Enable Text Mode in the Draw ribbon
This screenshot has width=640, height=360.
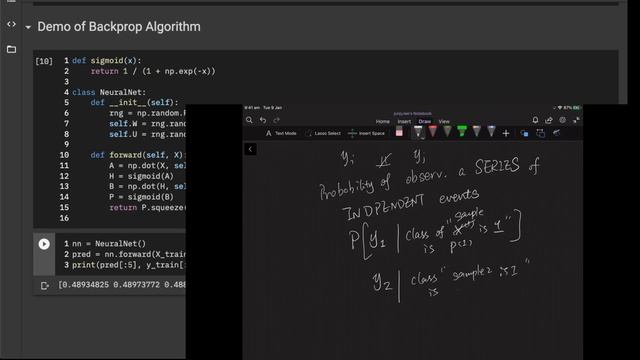click(x=281, y=133)
